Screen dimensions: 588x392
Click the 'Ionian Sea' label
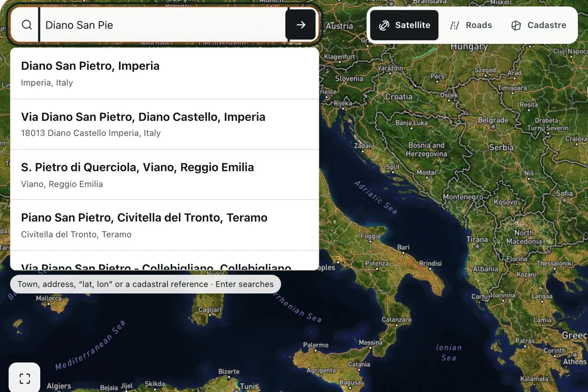click(x=448, y=353)
